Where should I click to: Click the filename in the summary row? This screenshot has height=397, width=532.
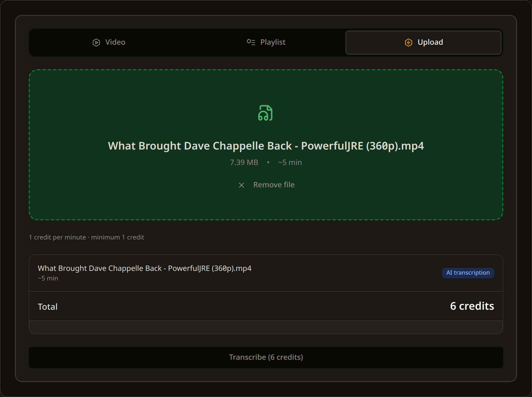[144, 268]
